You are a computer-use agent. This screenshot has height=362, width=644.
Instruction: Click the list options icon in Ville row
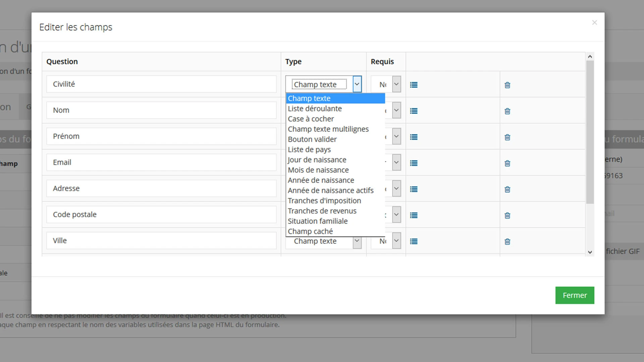414,241
